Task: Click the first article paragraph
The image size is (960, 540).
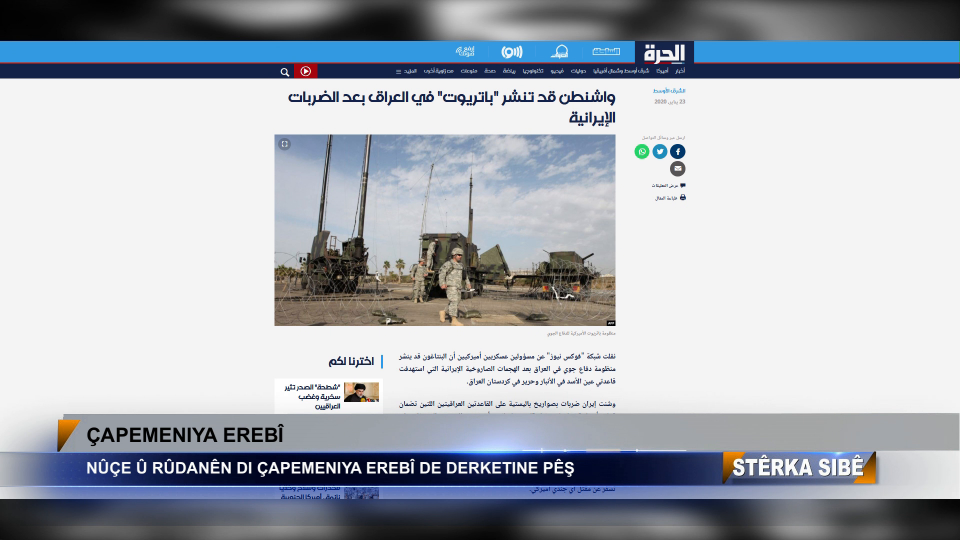Action: [507, 369]
